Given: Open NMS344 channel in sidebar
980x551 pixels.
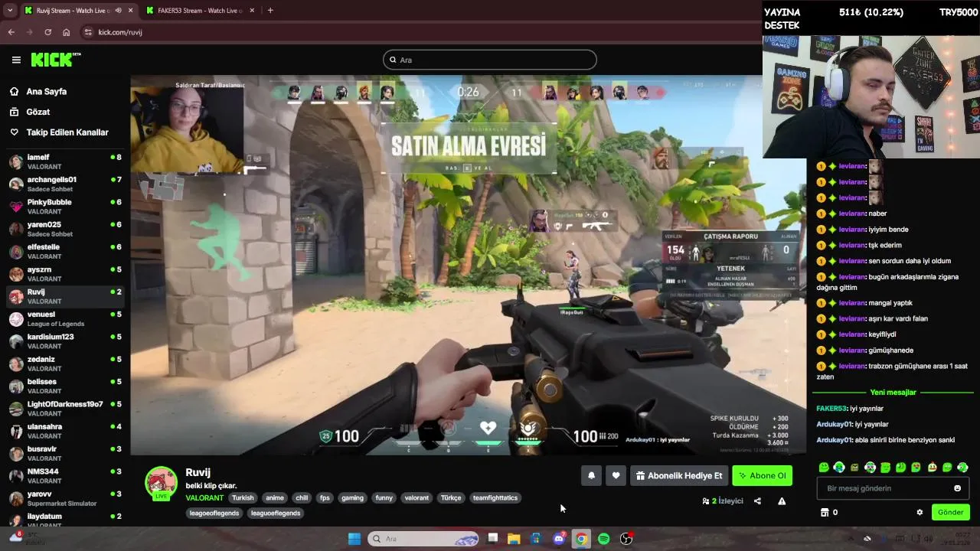Looking at the screenshot, I should click(64, 475).
